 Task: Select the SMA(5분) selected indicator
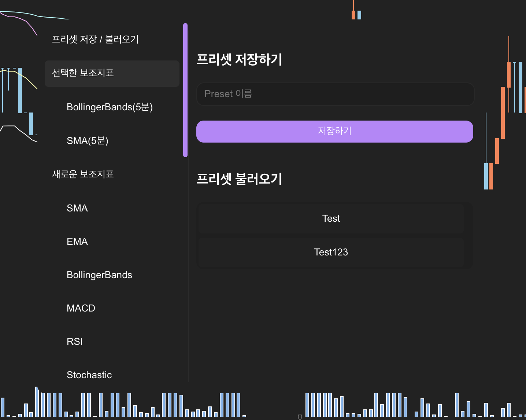pos(87,141)
